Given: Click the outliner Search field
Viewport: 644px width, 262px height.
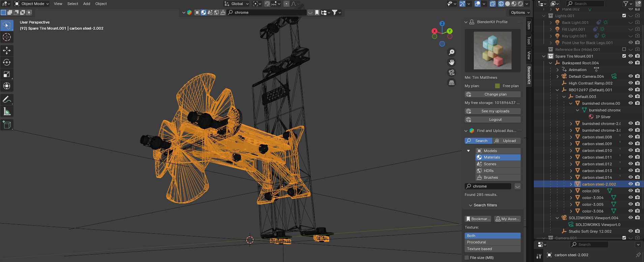Looking at the screenshot, I should (585, 4).
